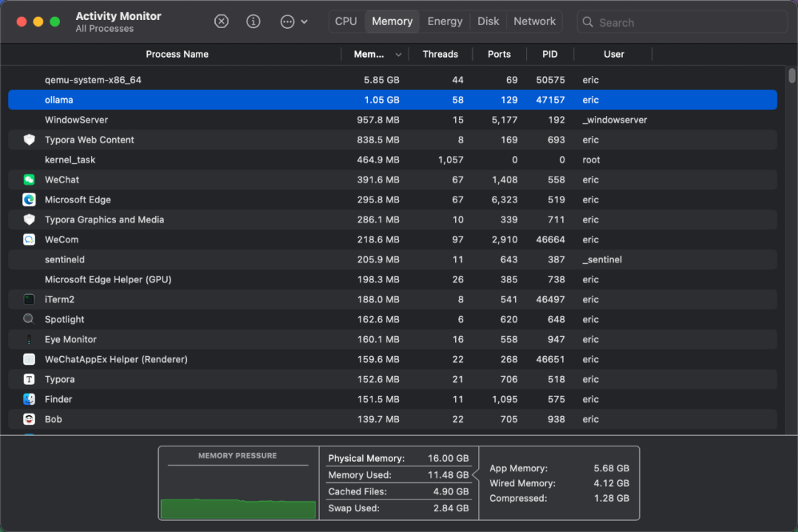Sort by the Process Name column header
Image resolution: width=798 pixels, height=532 pixels.
click(177, 54)
